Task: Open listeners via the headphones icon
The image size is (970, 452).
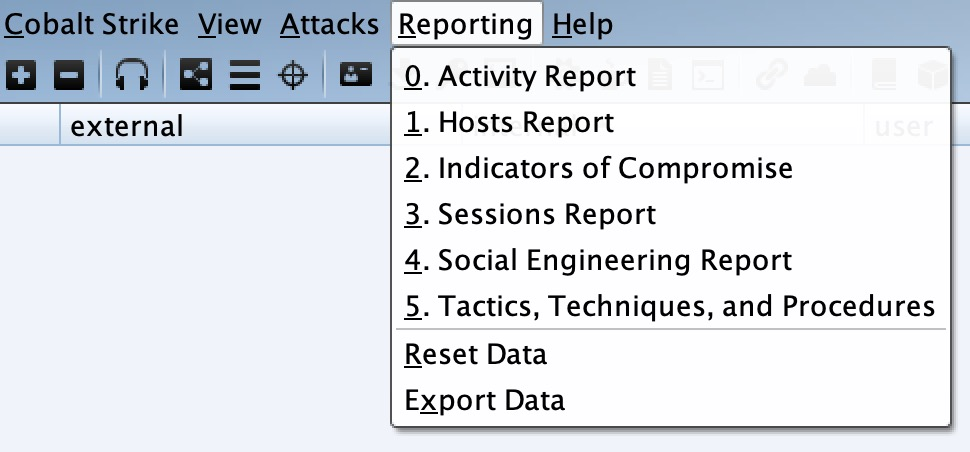Action: [132, 75]
